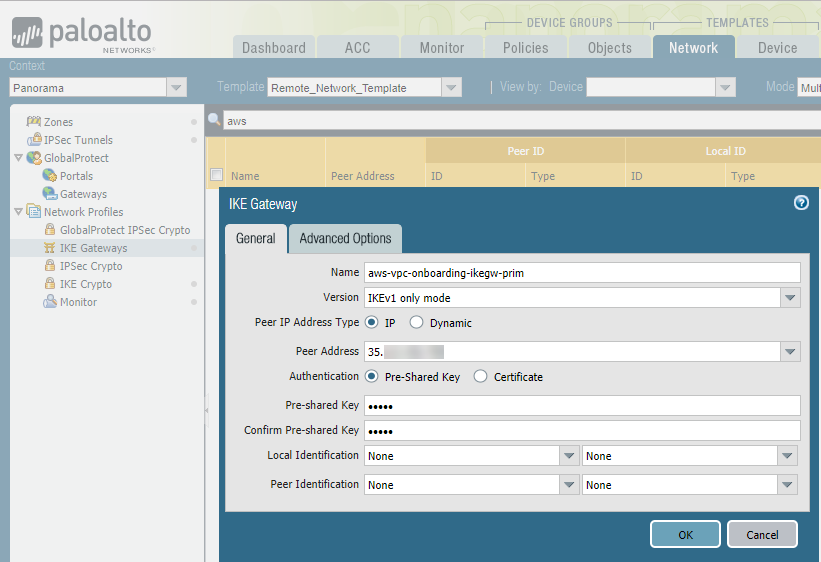Collapse the Network Profiles tree node
Image resolution: width=821 pixels, height=562 pixels.
coord(18,212)
